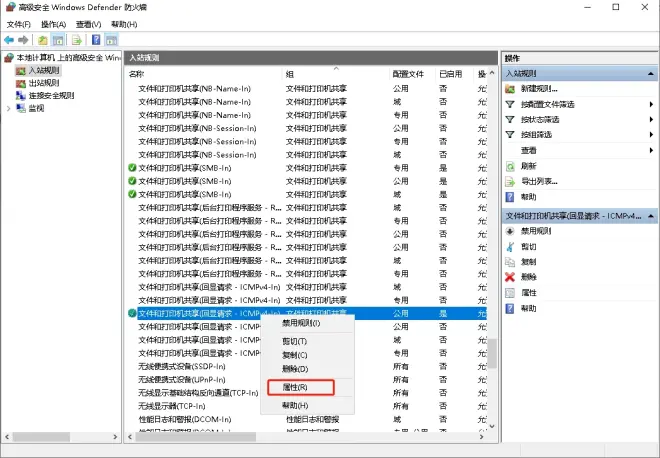Click the tree pane horizontal scroll-right arrow
This screenshot has height=458, width=660.
pyautogui.click(x=115, y=437)
